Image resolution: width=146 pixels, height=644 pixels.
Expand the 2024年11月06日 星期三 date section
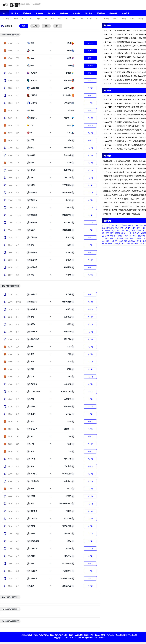(x=10, y=621)
